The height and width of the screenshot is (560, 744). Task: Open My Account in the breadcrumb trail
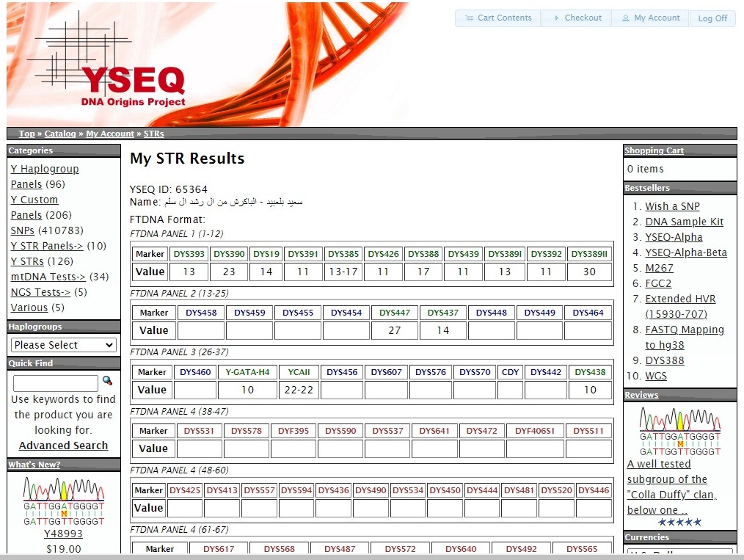click(x=110, y=134)
